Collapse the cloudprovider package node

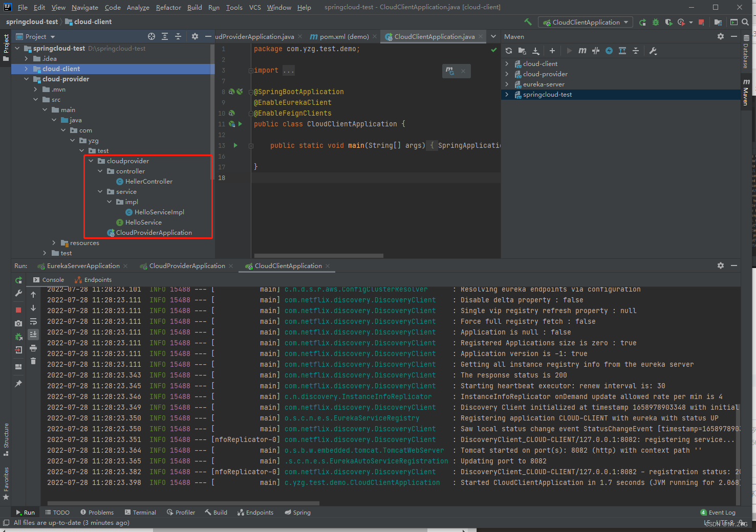pos(91,161)
